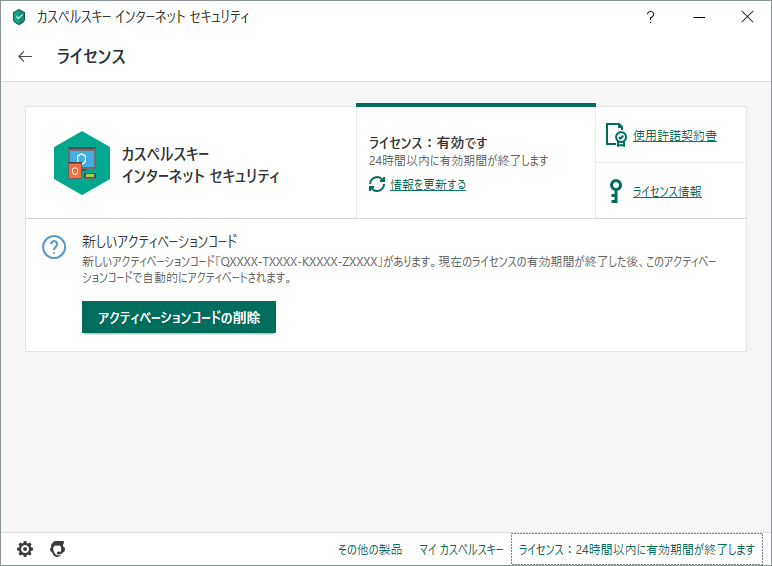Viewport: 772px width, 566px height.
Task: Click the refresh arrows icon
Action: pos(377,184)
